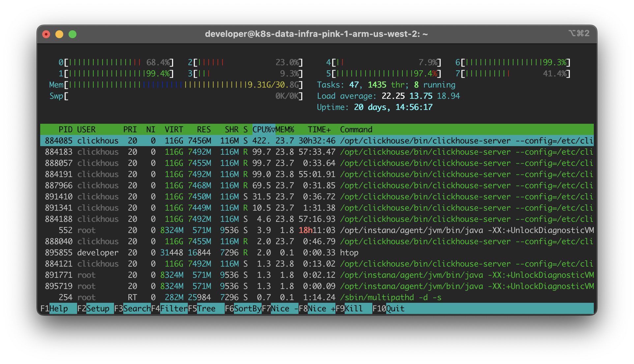Open the F6 SortBy menu
Image resolution: width=634 pixels, height=364 pixels.
[x=247, y=309]
